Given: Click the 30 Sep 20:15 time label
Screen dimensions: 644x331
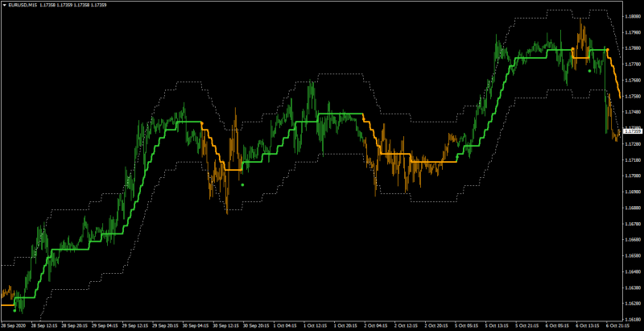Looking at the screenshot, I should click(x=256, y=325).
